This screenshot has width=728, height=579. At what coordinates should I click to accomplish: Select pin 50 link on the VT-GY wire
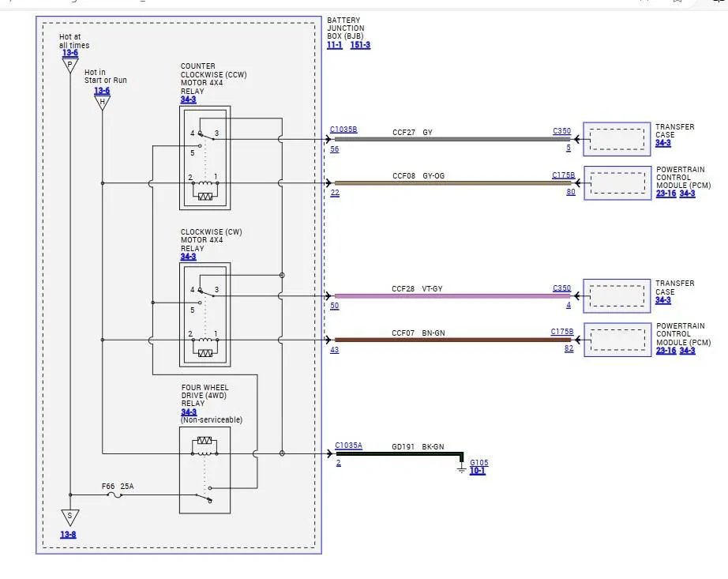[x=334, y=306]
